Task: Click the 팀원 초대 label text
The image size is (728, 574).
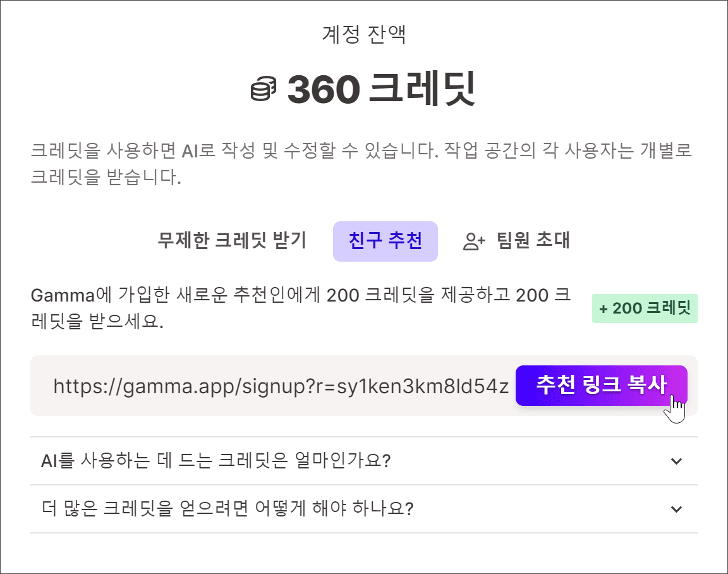Action: 533,241
